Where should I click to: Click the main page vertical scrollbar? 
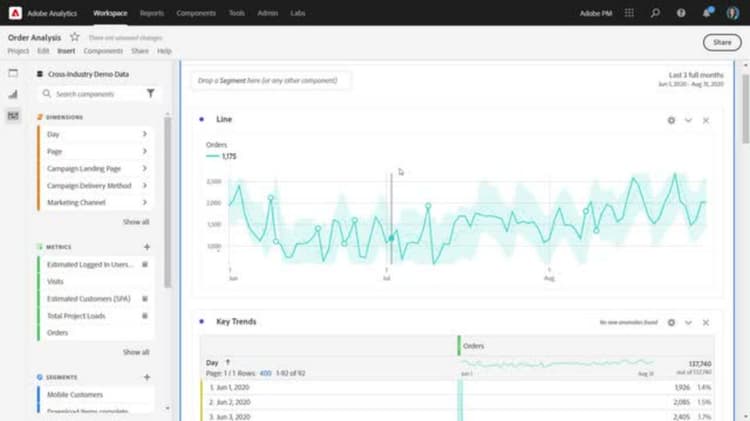tap(746, 109)
